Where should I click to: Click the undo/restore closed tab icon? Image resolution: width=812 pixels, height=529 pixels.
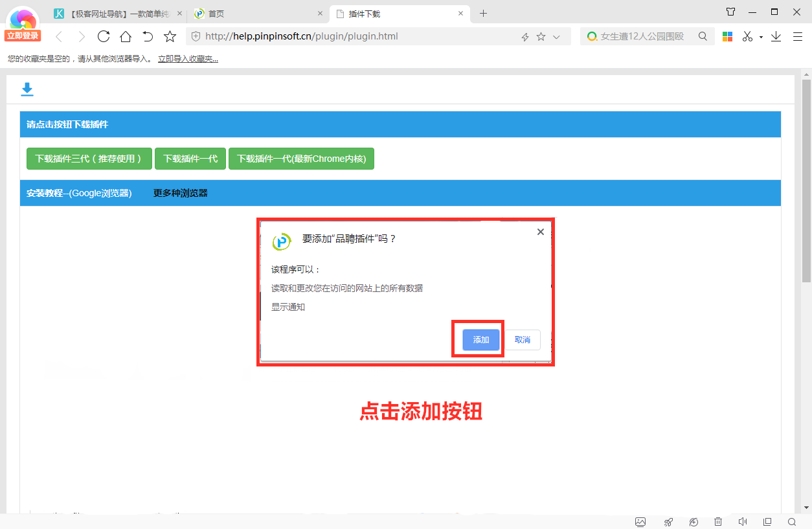pyautogui.click(x=148, y=36)
